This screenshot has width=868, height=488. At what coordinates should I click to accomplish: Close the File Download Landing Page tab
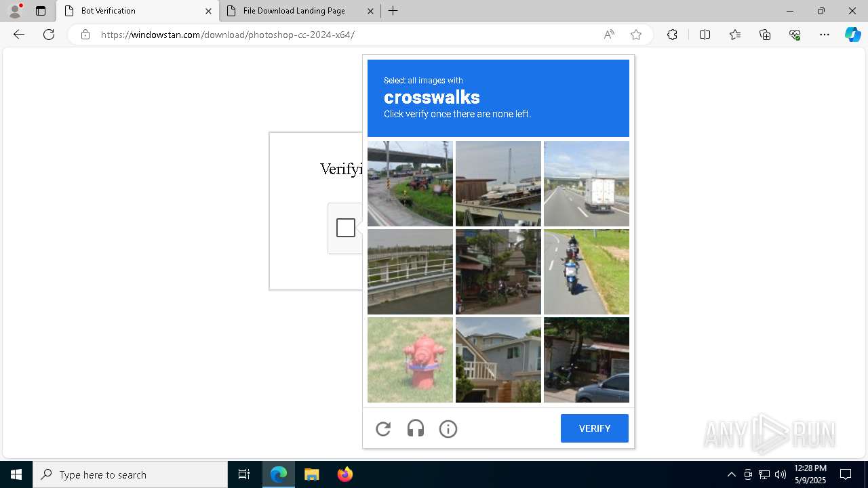click(x=370, y=11)
